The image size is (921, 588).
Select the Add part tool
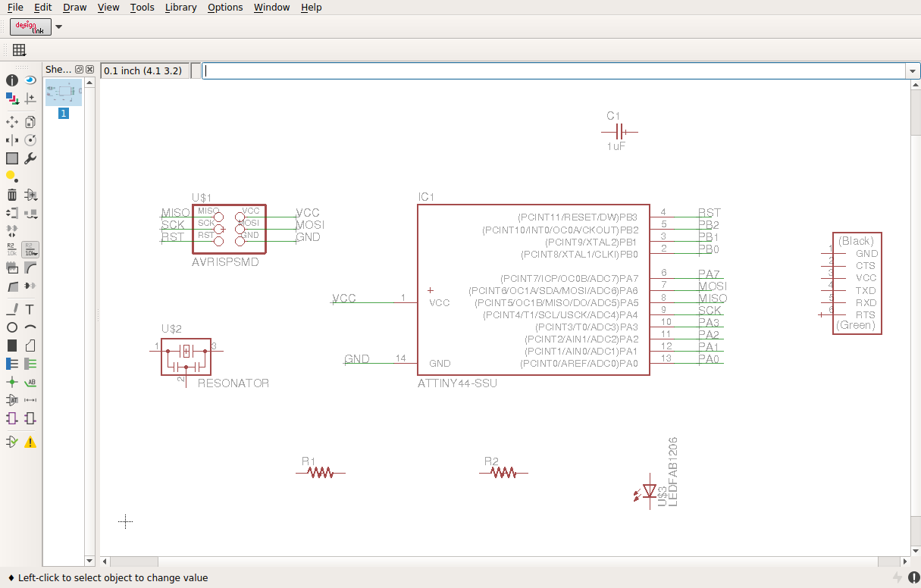(30, 195)
